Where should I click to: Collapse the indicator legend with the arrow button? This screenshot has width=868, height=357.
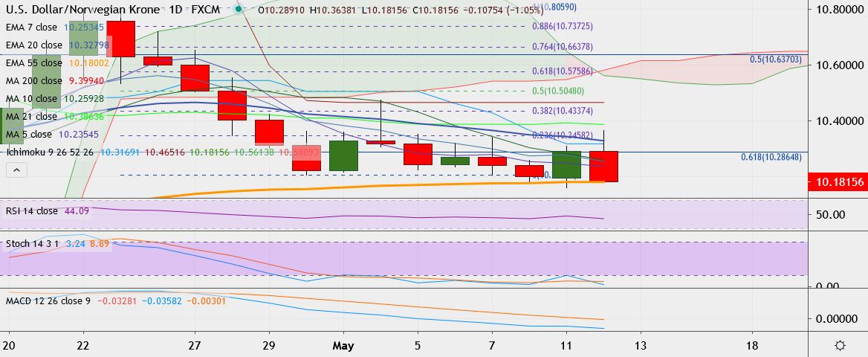coord(16,170)
